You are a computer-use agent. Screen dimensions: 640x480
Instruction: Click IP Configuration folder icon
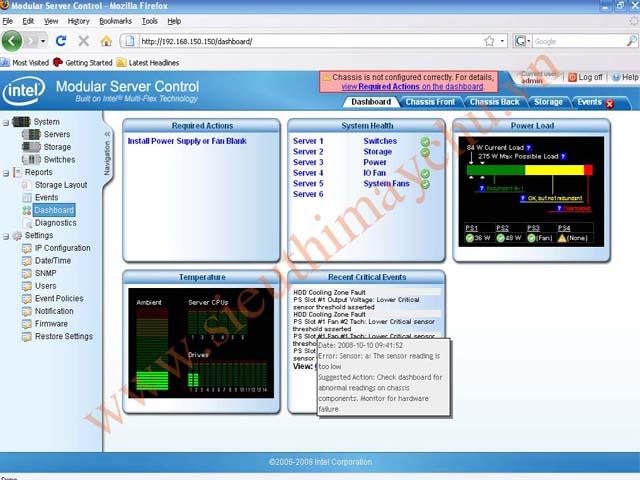click(27, 248)
